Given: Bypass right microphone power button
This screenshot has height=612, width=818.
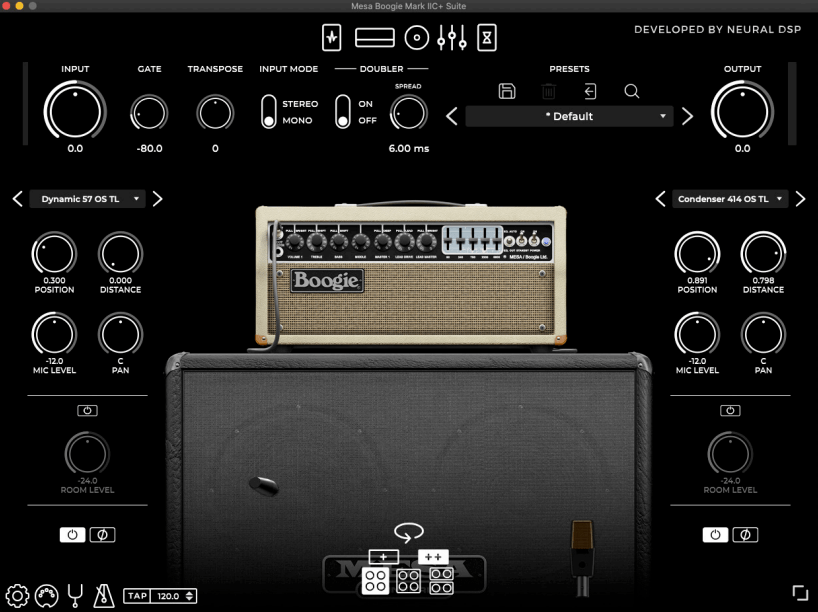Looking at the screenshot, I should [715, 535].
